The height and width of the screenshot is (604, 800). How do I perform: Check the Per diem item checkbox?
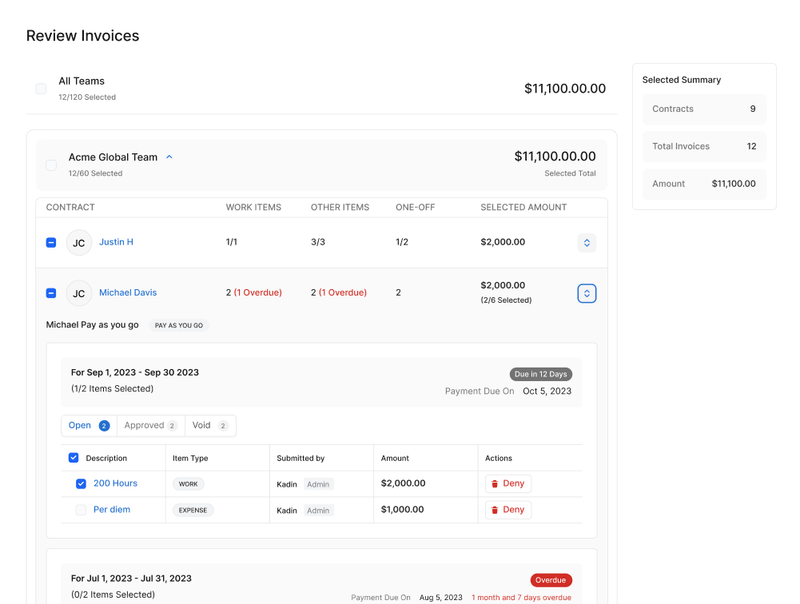pyautogui.click(x=81, y=510)
